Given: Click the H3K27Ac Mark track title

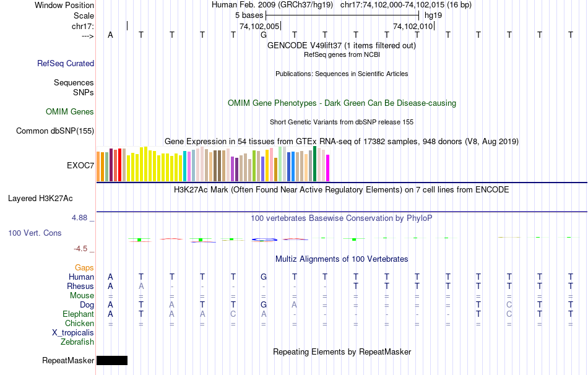Looking at the screenshot, I should click(x=342, y=190).
